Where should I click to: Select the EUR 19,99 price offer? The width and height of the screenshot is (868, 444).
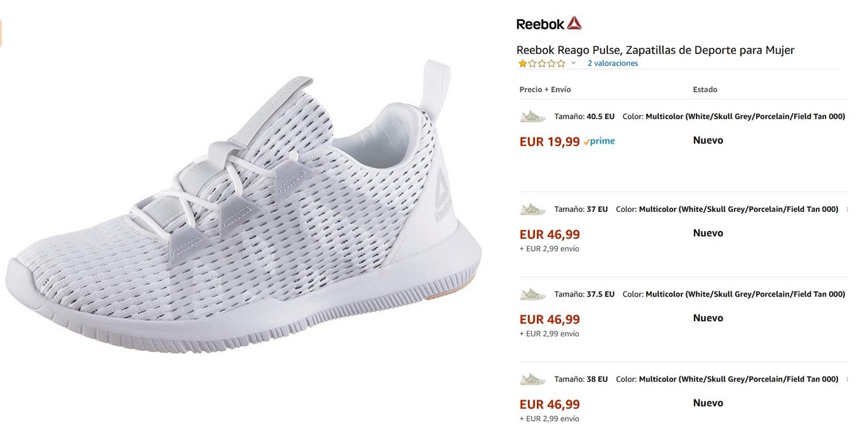(550, 142)
